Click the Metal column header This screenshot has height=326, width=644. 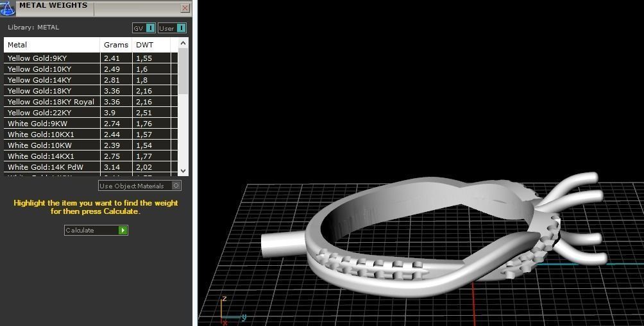click(52, 45)
